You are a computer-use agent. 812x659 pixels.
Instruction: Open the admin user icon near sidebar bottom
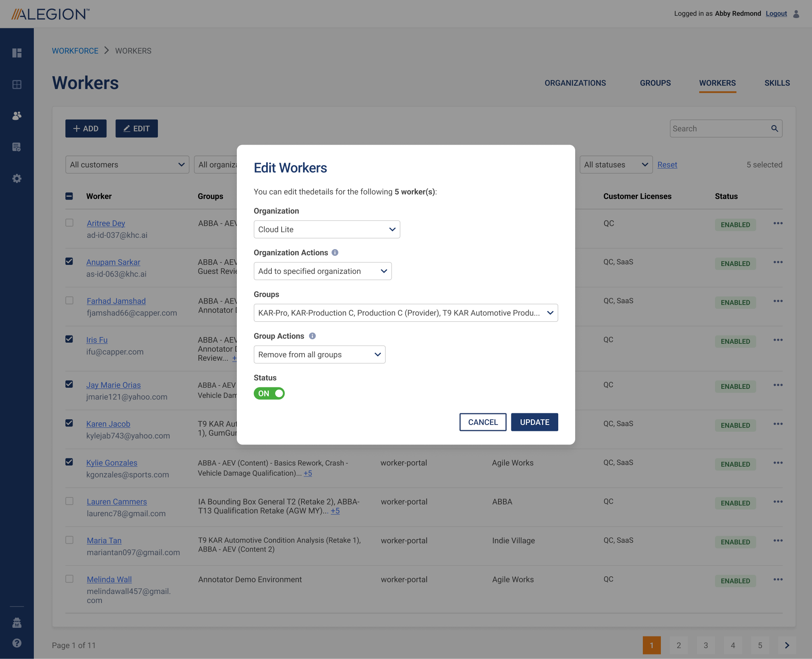pos(17,623)
